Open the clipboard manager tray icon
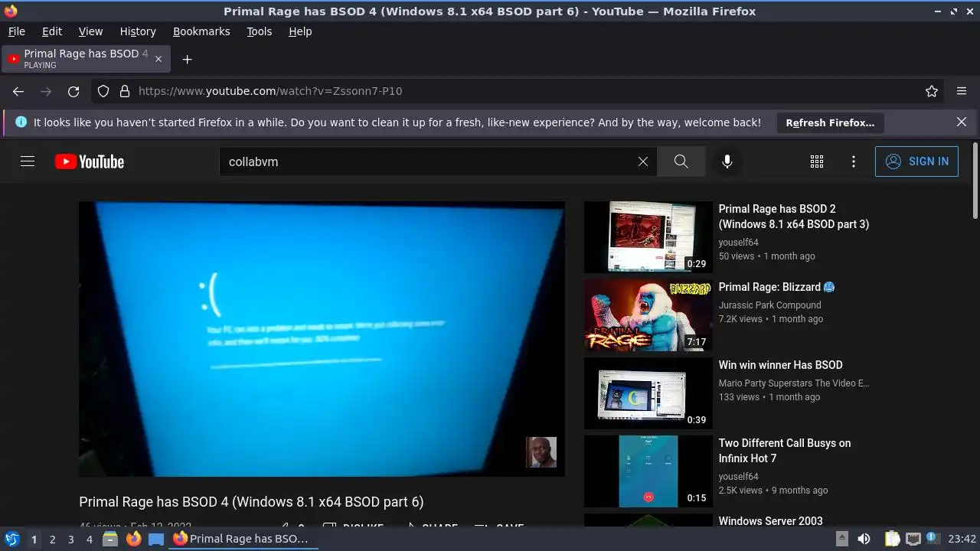Screen dimensions: 980x551 click(892, 539)
